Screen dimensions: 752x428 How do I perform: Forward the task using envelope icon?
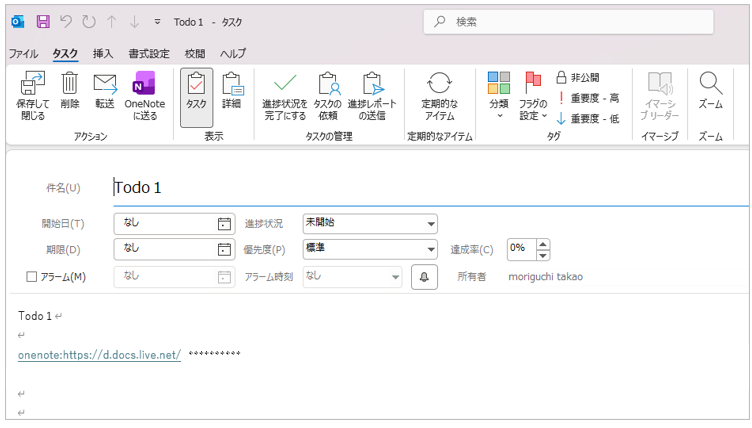[x=105, y=94]
